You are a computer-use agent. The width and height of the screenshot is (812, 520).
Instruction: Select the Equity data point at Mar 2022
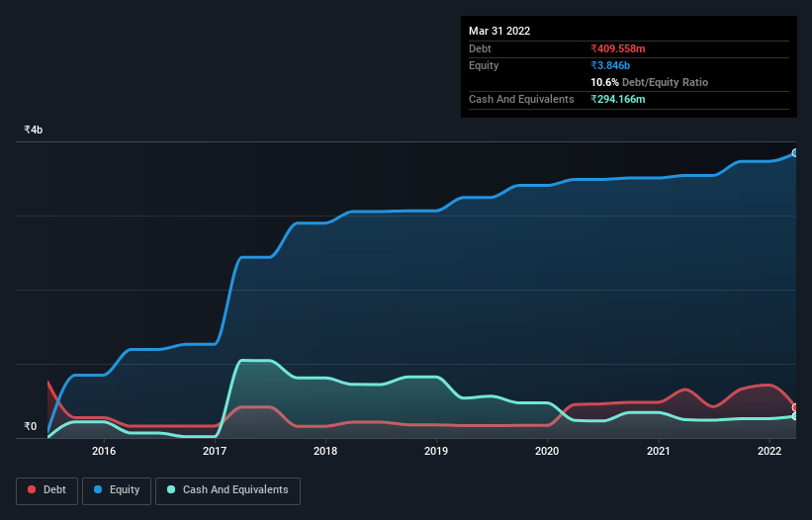click(795, 153)
